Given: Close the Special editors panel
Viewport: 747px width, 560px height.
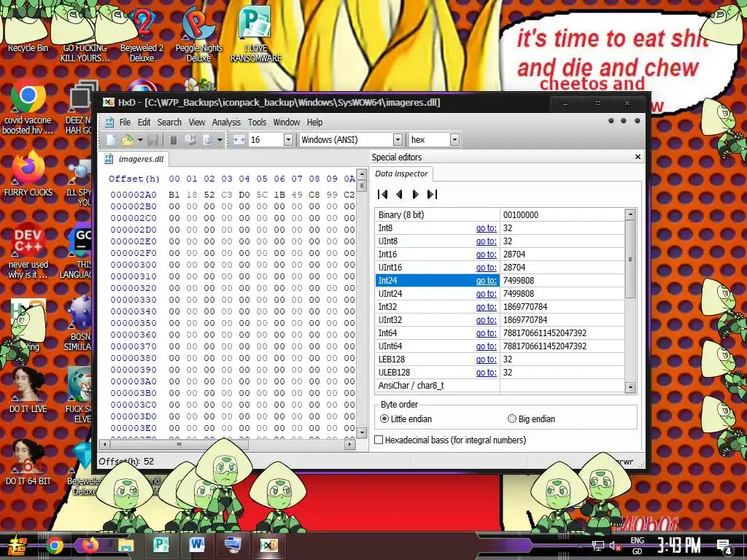Looking at the screenshot, I should [x=638, y=157].
